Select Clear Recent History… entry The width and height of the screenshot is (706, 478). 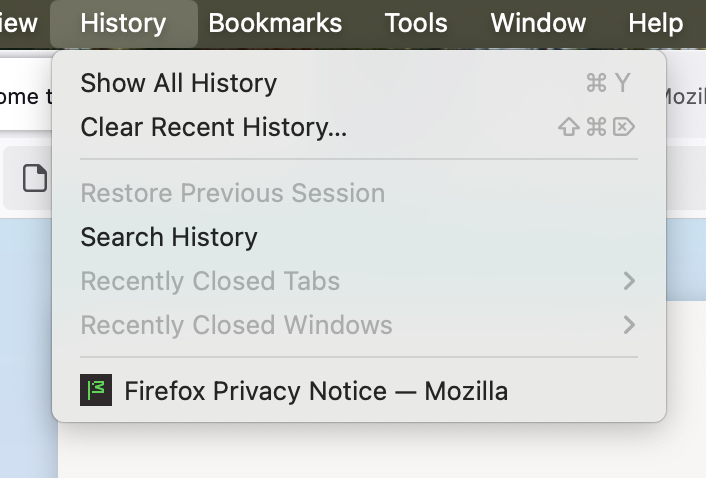point(214,127)
